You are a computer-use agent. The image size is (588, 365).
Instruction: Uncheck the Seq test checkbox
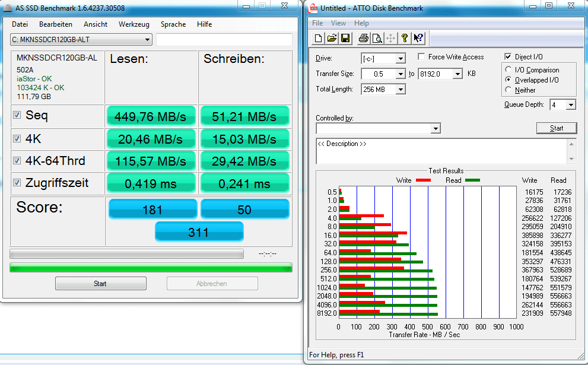17,115
